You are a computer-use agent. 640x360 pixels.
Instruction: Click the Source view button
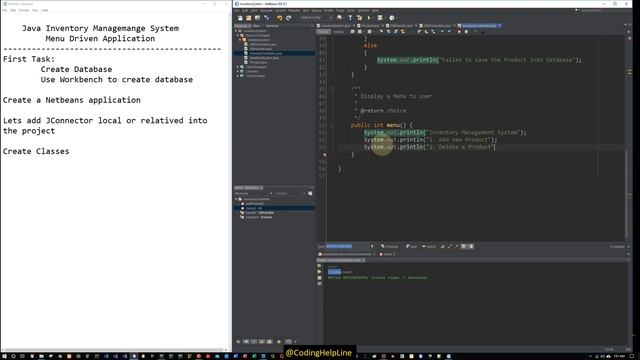point(323,32)
